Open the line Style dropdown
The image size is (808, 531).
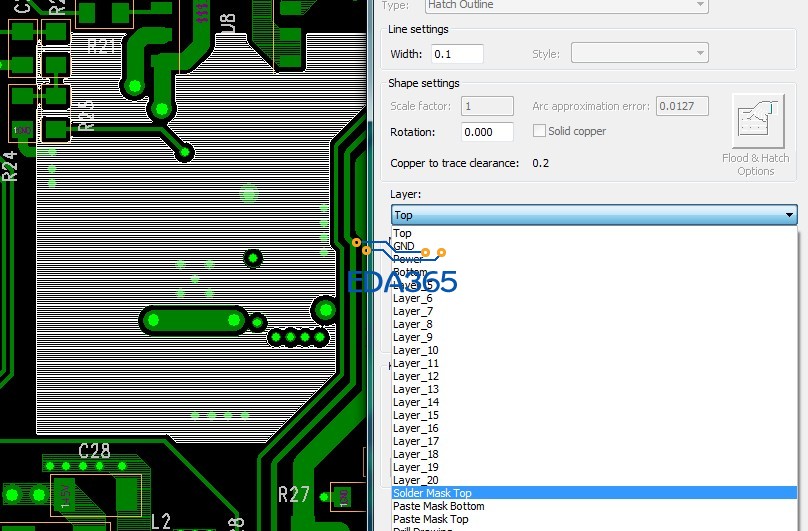pos(639,54)
